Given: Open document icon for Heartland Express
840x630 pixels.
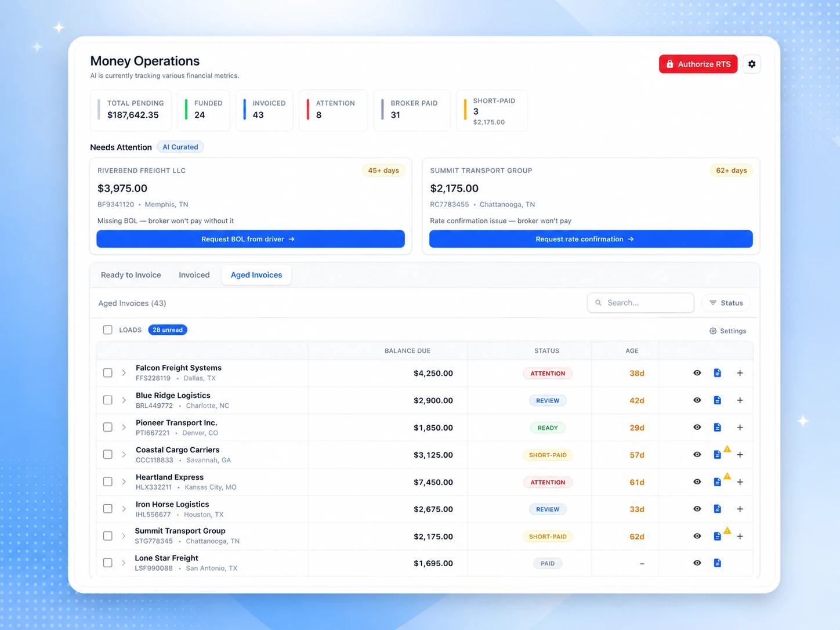Looking at the screenshot, I should click(x=718, y=482).
